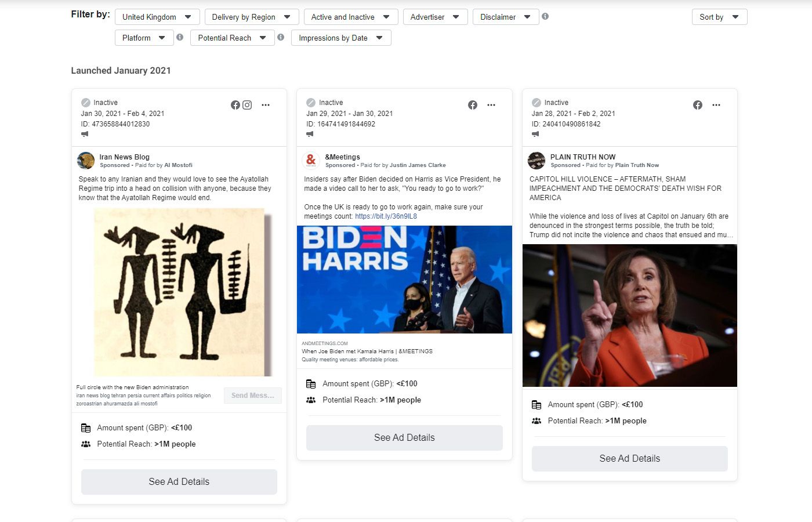Open the Iran News Blog ad on Facebook
Viewport: 812px width, 522px height.
pyautogui.click(x=235, y=105)
